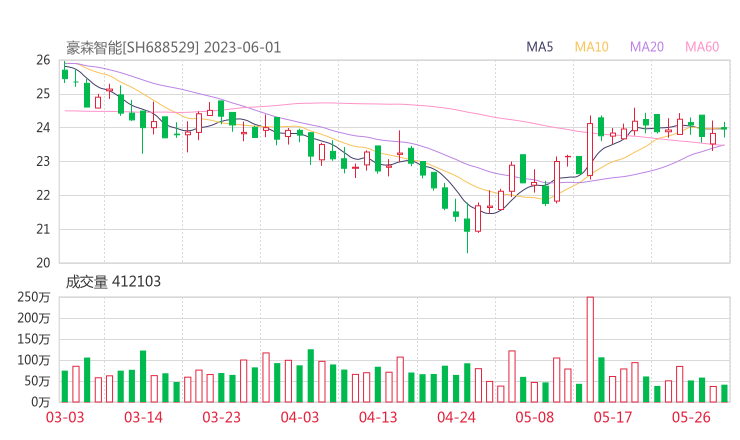Click the 04-13 date axis label
740x440 pixels.
point(378,417)
